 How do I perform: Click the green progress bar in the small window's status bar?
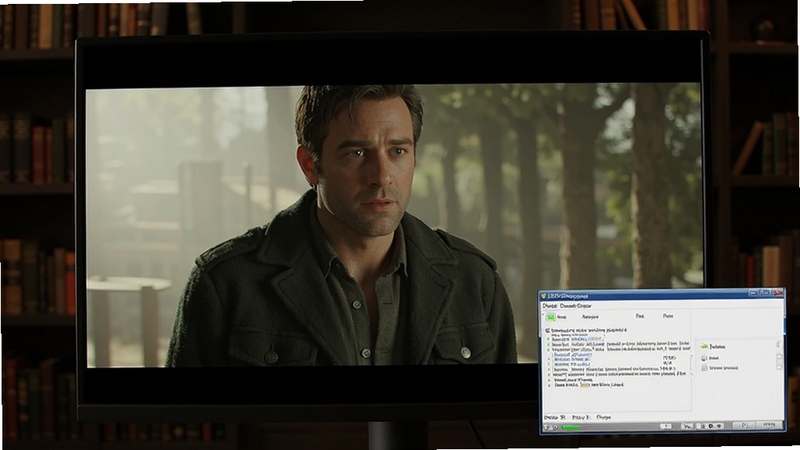point(571,428)
